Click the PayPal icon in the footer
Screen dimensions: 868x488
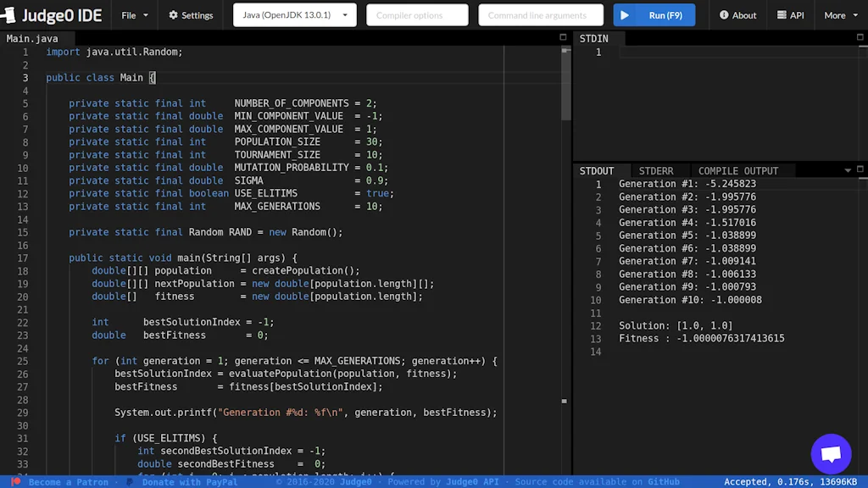[x=130, y=481]
